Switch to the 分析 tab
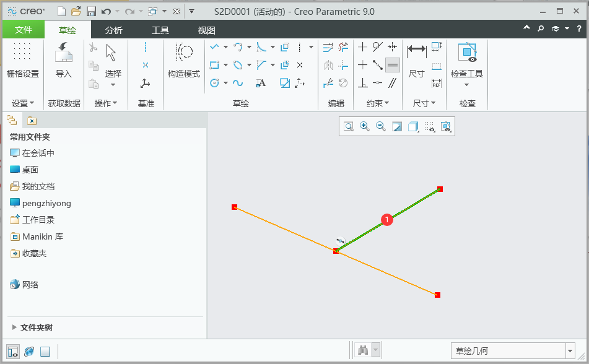 [x=114, y=30]
